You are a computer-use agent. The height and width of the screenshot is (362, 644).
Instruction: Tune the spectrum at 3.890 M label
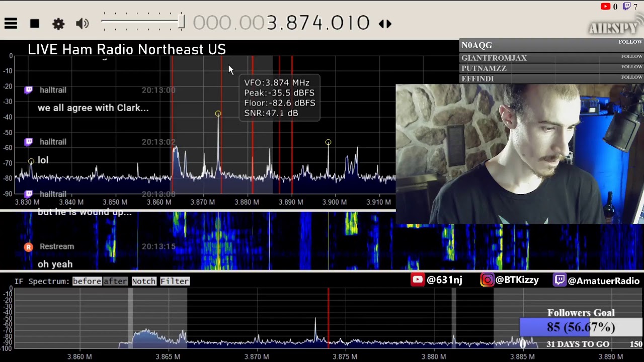point(290,202)
